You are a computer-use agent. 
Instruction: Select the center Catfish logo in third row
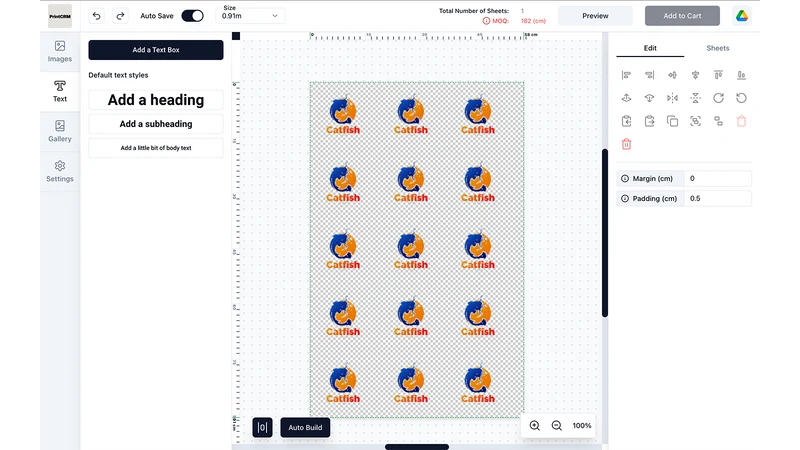tap(411, 250)
